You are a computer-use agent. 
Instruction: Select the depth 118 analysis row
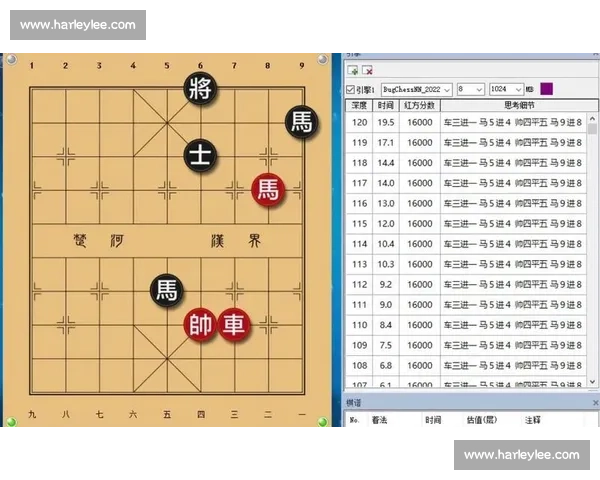[x=466, y=163]
